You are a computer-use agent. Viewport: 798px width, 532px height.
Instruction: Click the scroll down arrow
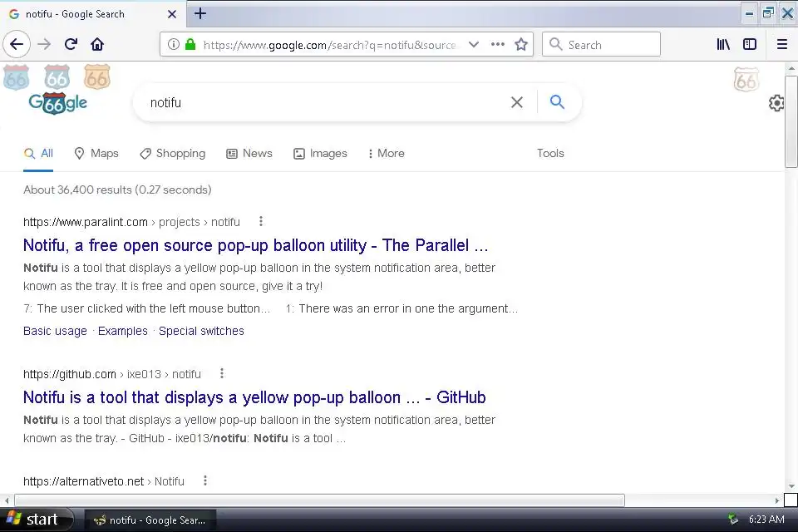click(791, 486)
